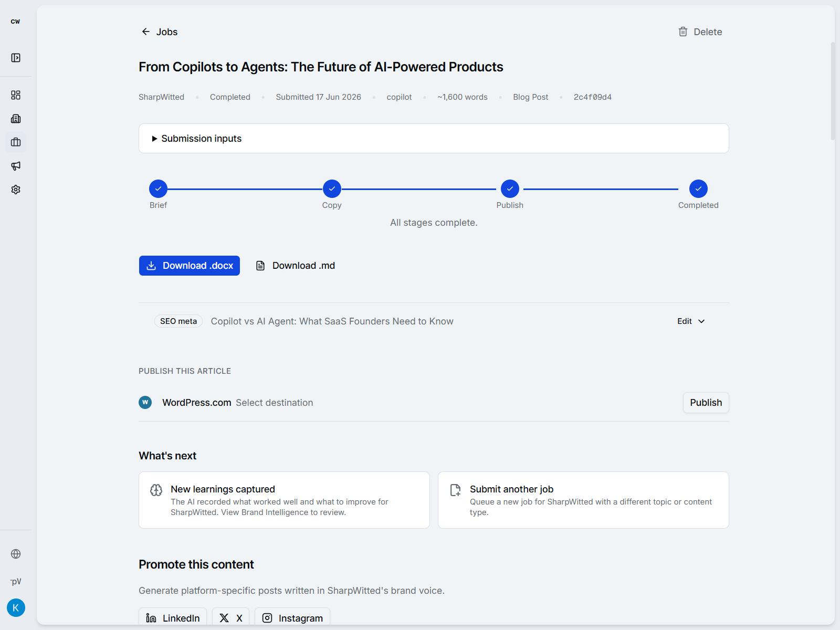Click the Completed stage checkmark
This screenshot has height=630, width=840.
point(698,188)
